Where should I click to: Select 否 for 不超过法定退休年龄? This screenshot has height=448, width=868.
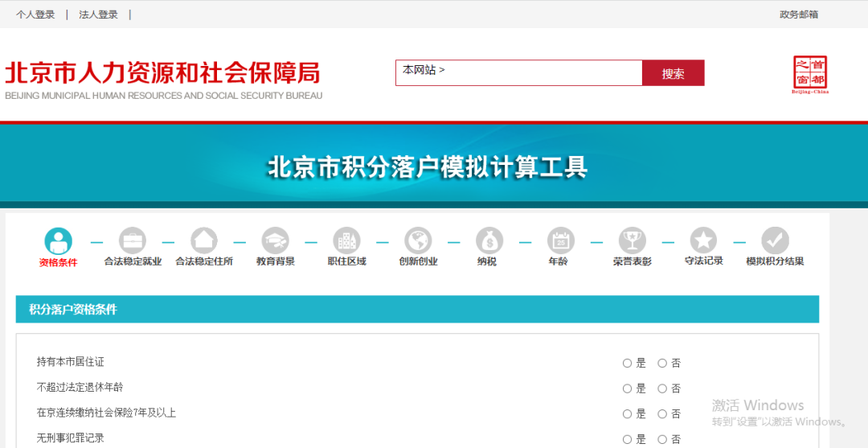pos(662,388)
